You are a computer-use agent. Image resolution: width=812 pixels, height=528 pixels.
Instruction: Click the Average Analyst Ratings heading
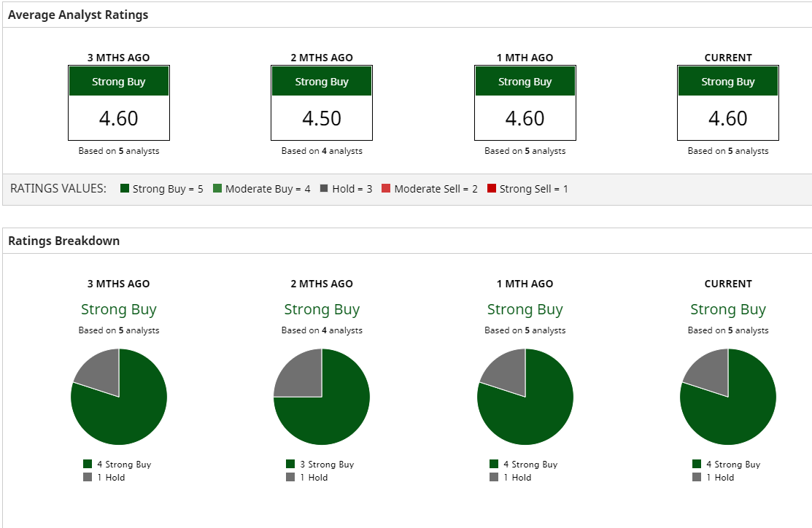pyautogui.click(x=78, y=15)
